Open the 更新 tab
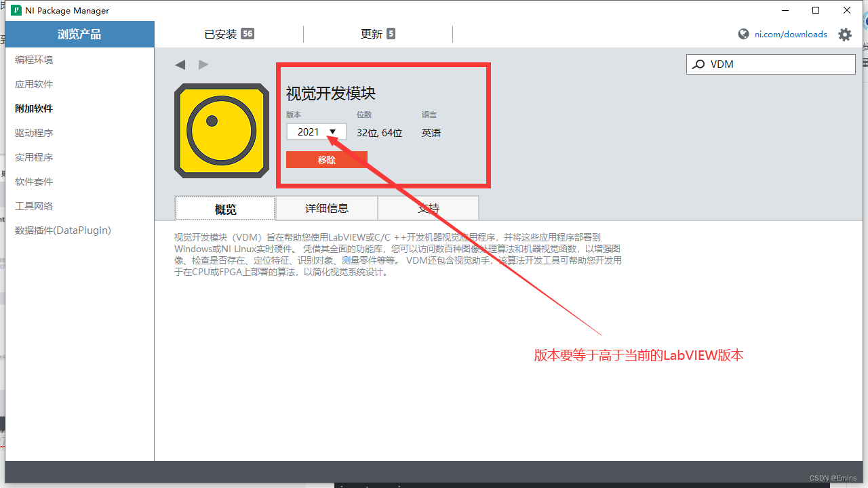The width and height of the screenshot is (868, 488). point(378,34)
